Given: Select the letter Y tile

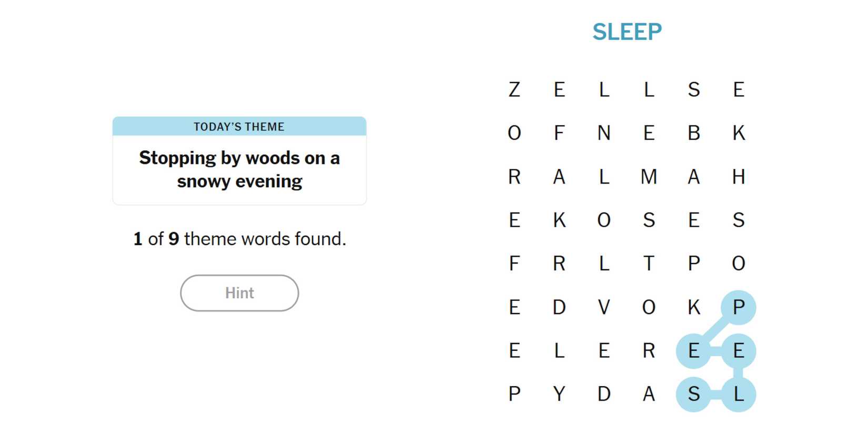Looking at the screenshot, I should (559, 393).
